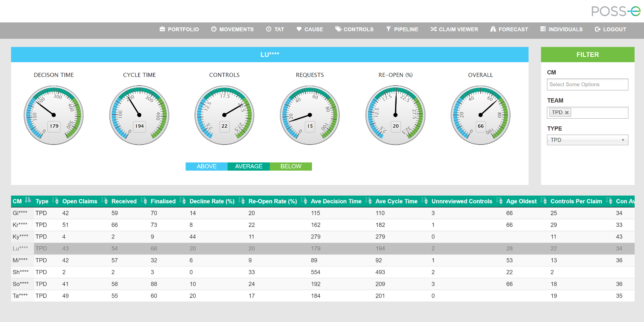Image resolution: width=644 pixels, height=322 pixels.
Task: Open the Individuals menu item
Action: pyautogui.click(x=561, y=29)
